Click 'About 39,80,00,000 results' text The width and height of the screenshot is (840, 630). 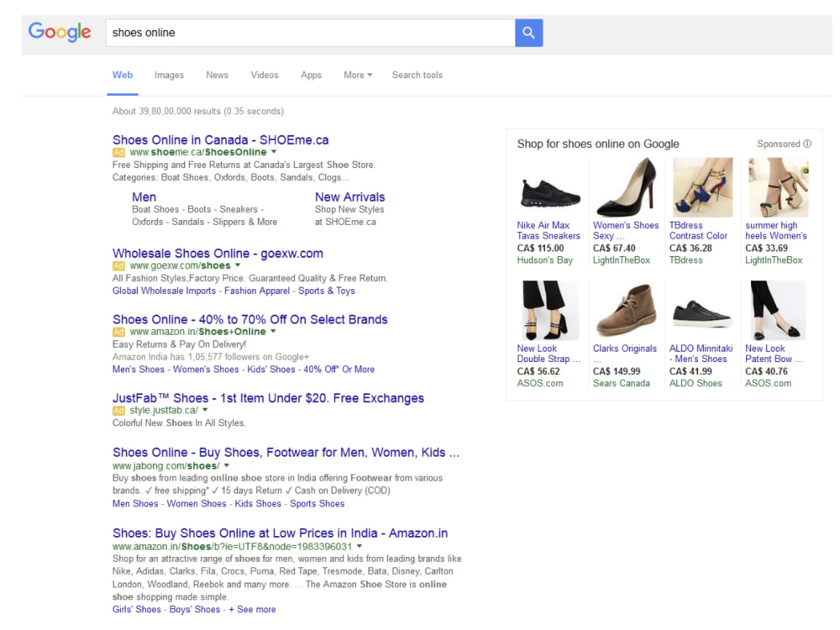(x=198, y=112)
